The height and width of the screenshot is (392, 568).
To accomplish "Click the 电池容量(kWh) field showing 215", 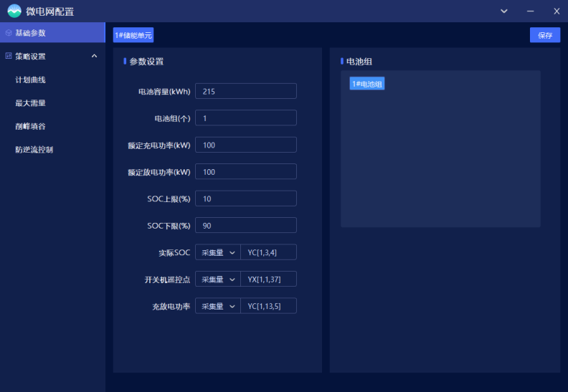I will click(246, 91).
